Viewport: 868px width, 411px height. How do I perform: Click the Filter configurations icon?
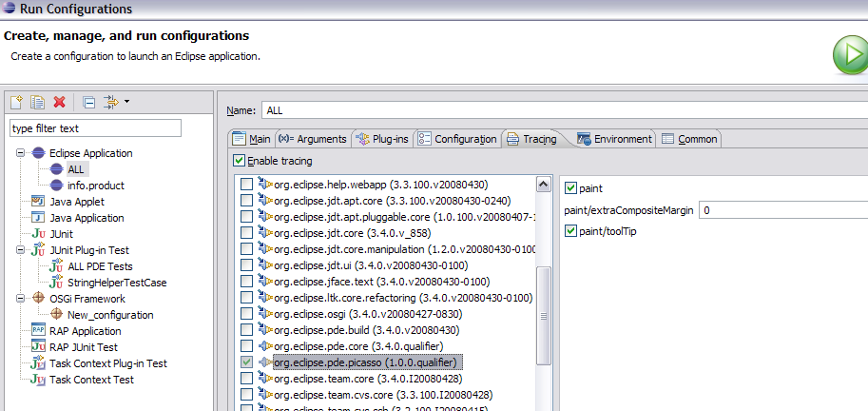pyautogui.click(x=111, y=102)
